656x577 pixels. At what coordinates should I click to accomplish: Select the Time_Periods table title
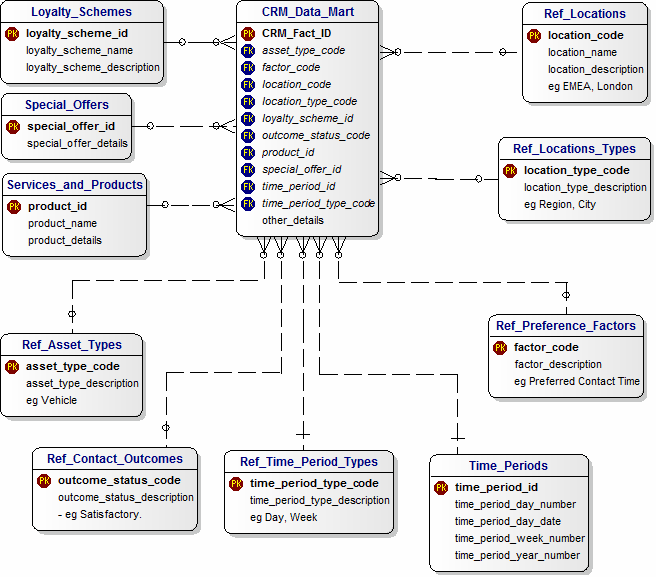(x=508, y=466)
